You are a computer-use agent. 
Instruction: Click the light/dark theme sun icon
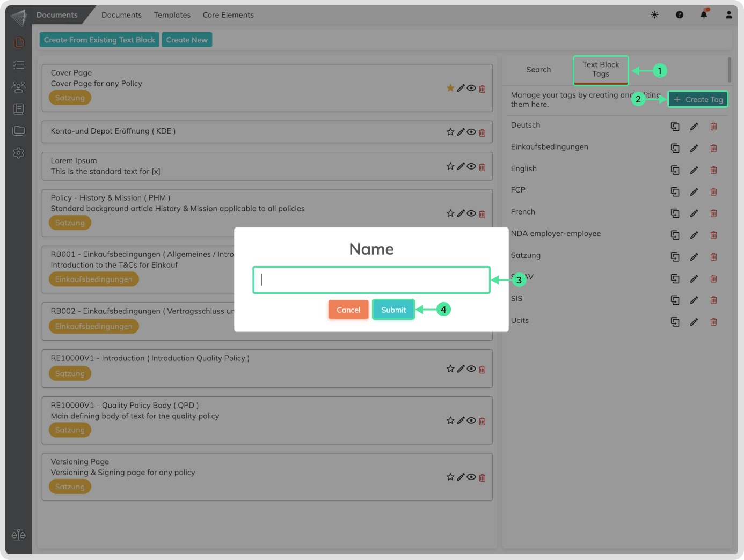tap(654, 15)
